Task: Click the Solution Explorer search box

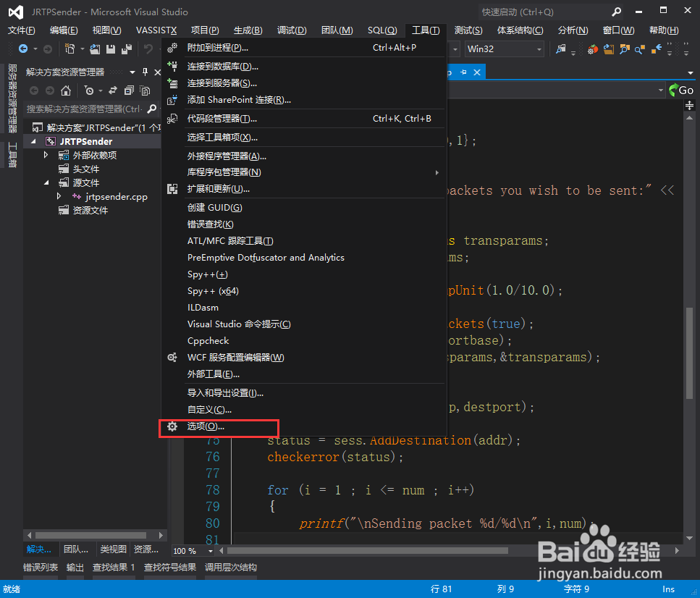Action: [87, 107]
